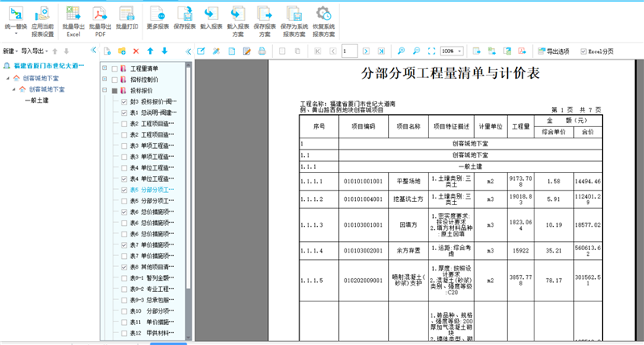
Task: Open the 新建 dropdown menu
Action: click(10, 51)
